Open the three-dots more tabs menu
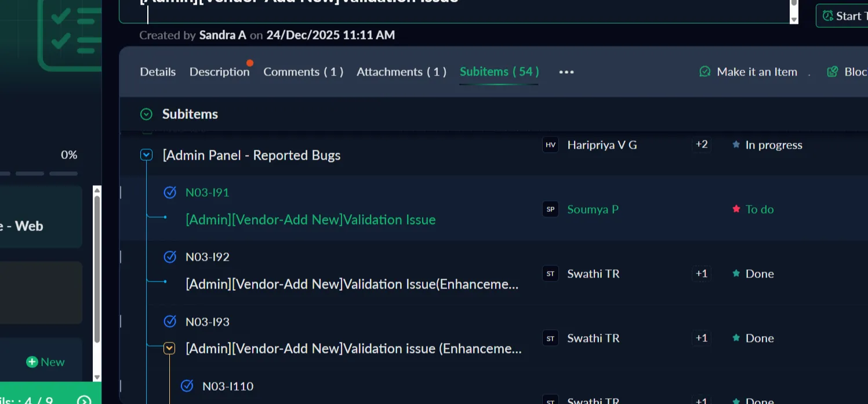 coord(566,72)
